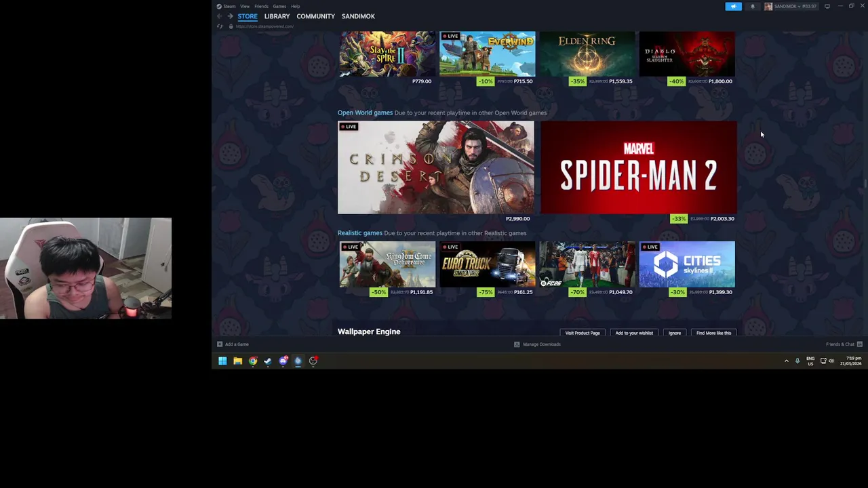Show hidden system tray icons

[x=787, y=361]
